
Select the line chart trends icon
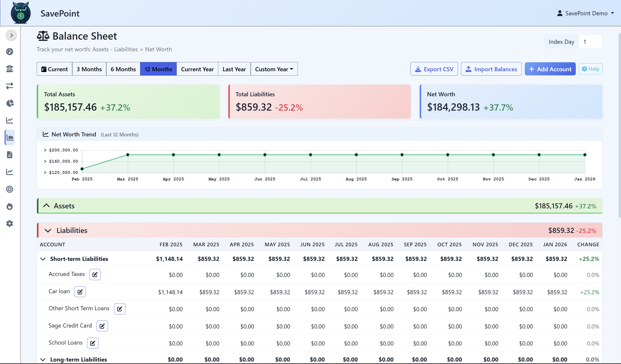10,120
